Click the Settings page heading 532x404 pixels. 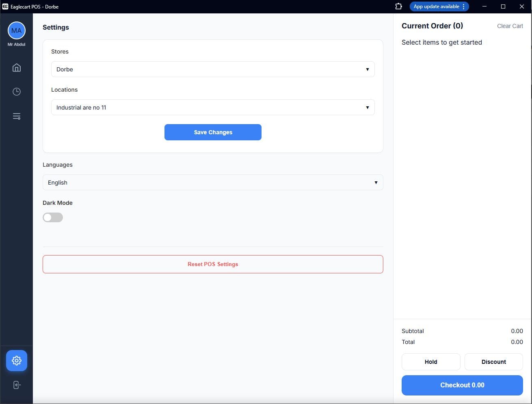tap(56, 27)
